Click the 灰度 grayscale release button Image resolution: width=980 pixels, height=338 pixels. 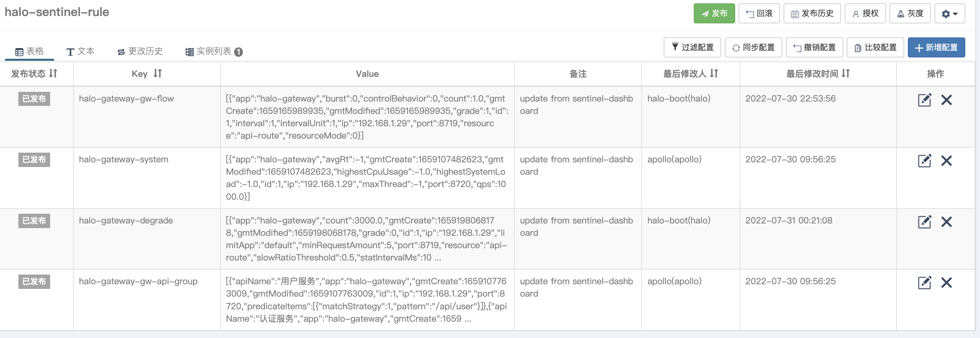pos(910,14)
